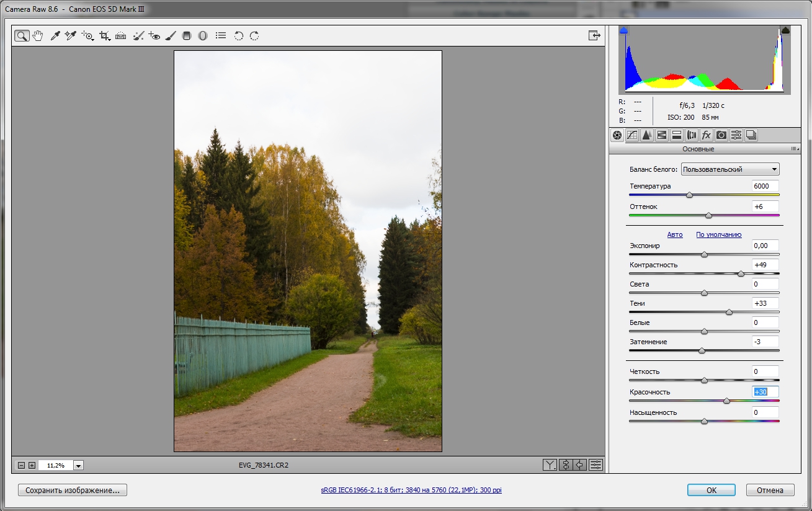Viewport: 812px width, 511px height.
Task: Open Camera Raw preferences list icon
Action: click(x=221, y=36)
